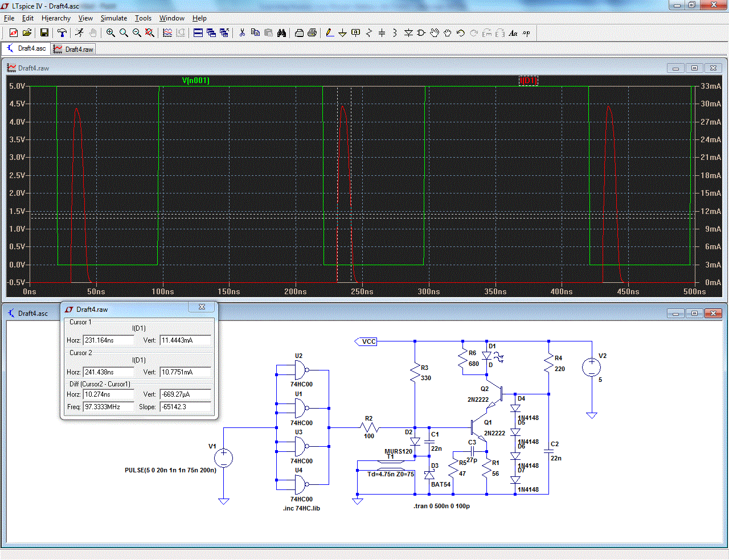
Task: Save the schematic with the floppy disk icon
Action: pyautogui.click(x=44, y=33)
